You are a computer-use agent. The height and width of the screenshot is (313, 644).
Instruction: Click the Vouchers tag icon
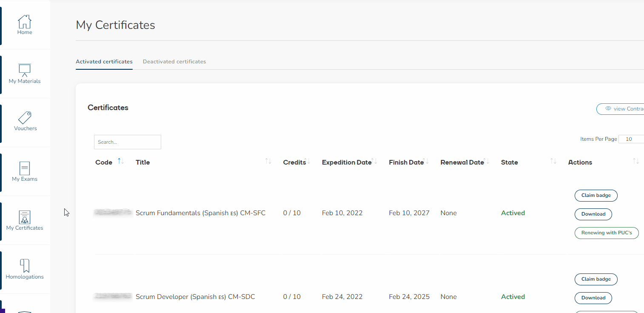[x=25, y=118]
